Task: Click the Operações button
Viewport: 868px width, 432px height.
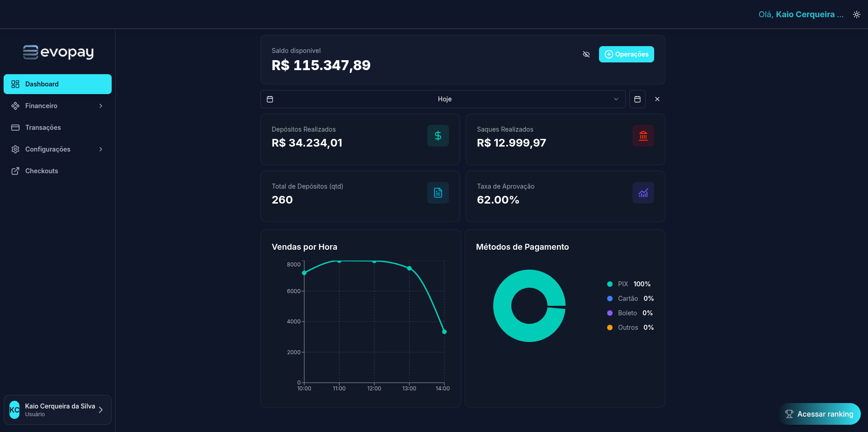Action: 626,54
